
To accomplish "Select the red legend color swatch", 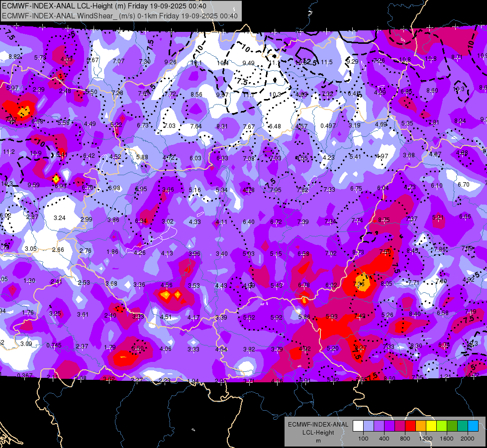I will point(410,426).
